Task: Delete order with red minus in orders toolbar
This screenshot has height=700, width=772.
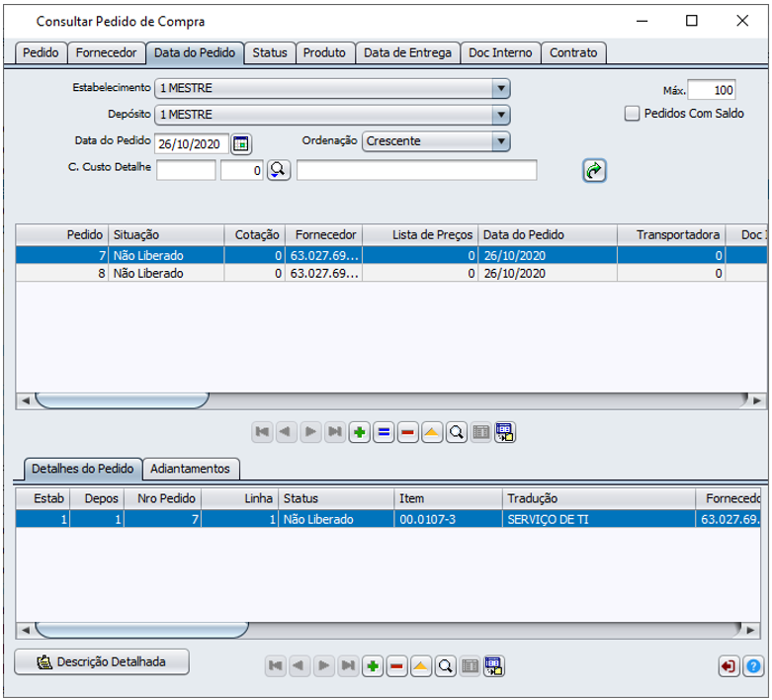Action: click(407, 432)
